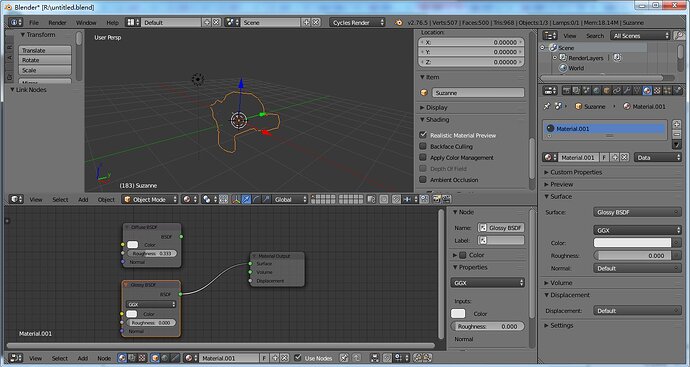Open the Modifiers properties tab (wrench icon)
690x367 pixels.
(627, 90)
